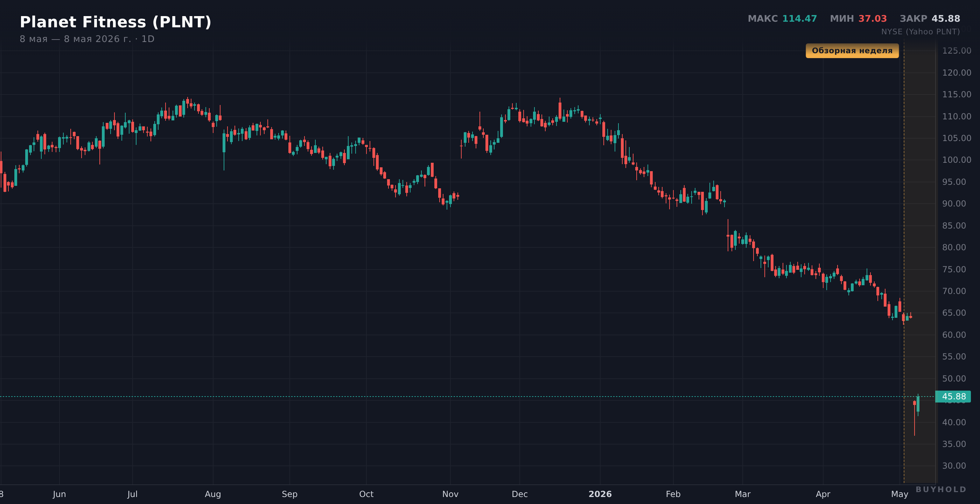Click the 100.00 price axis label
The image size is (980, 504).
point(957,160)
